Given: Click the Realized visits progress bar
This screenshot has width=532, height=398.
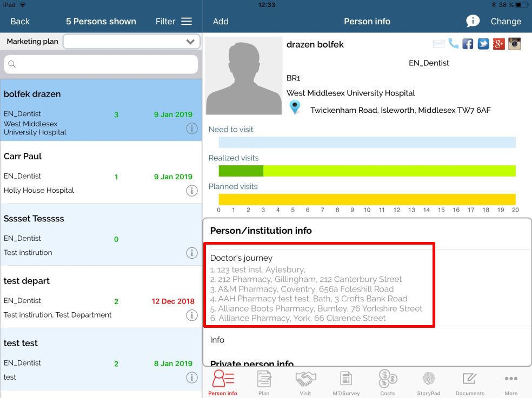Looking at the screenshot, I should tap(367, 171).
